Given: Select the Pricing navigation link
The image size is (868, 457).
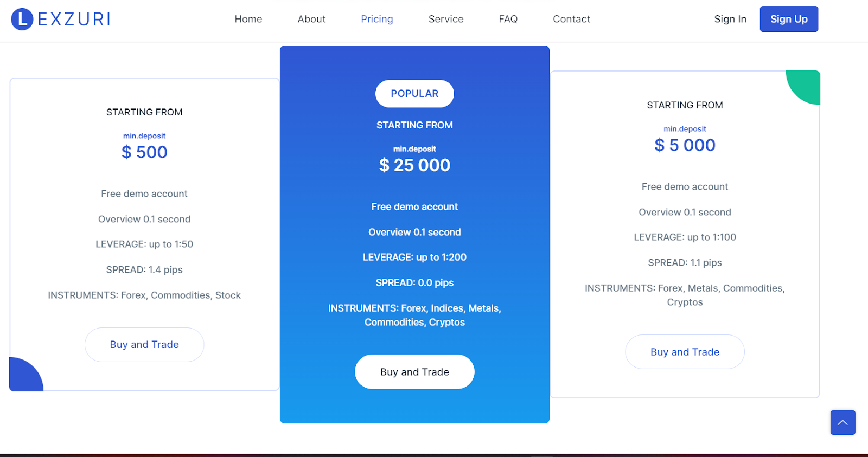Looking at the screenshot, I should (377, 19).
